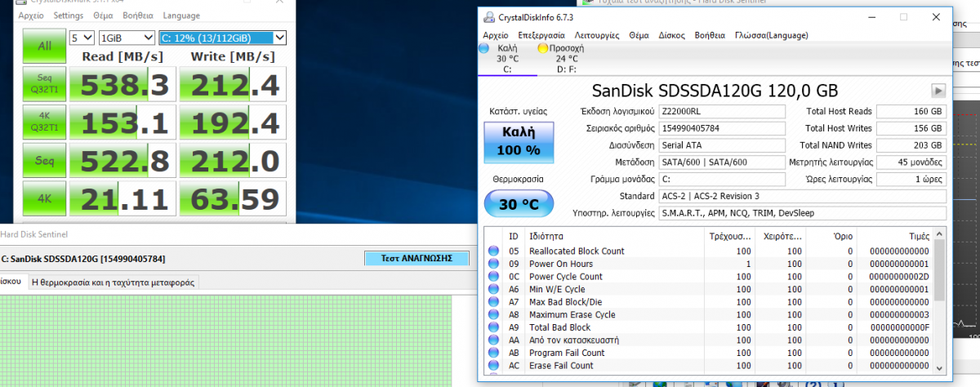Image resolution: width=980 pixels, height=387 pixels.
Task: Open Δίσκος menu in CrystalDiskInfo
Action: [x=671, y=35]
